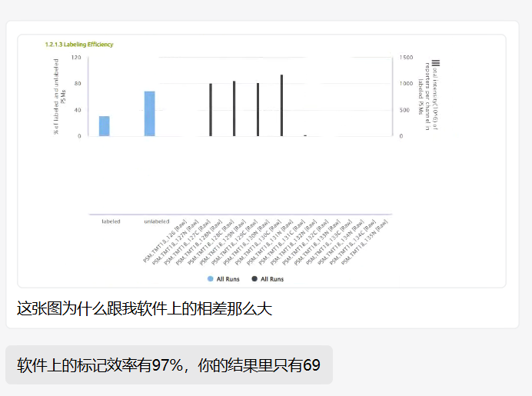The image size is (532, 396).
Task: Select the blue 'unlabeled' bar
Action: click(x=149, y=114)
